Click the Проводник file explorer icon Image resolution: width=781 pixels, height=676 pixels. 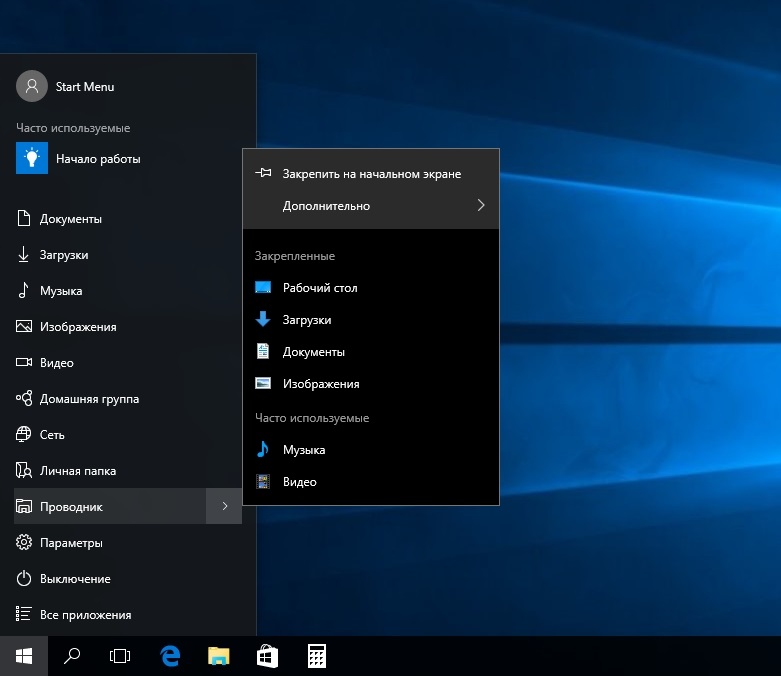[x=23, y=506]
